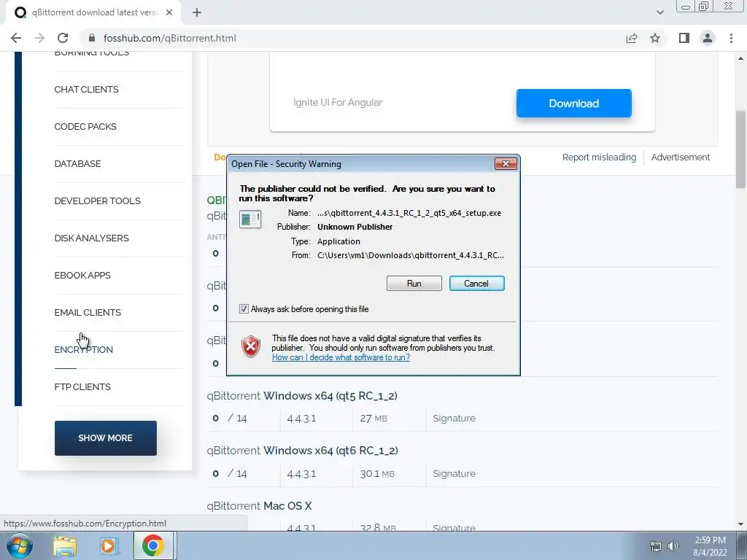Click the 'Unknown Publisher' text in dialog
The width and height of the screenshot is (747, 560).
pyautogui.click(x=355, y=227)
